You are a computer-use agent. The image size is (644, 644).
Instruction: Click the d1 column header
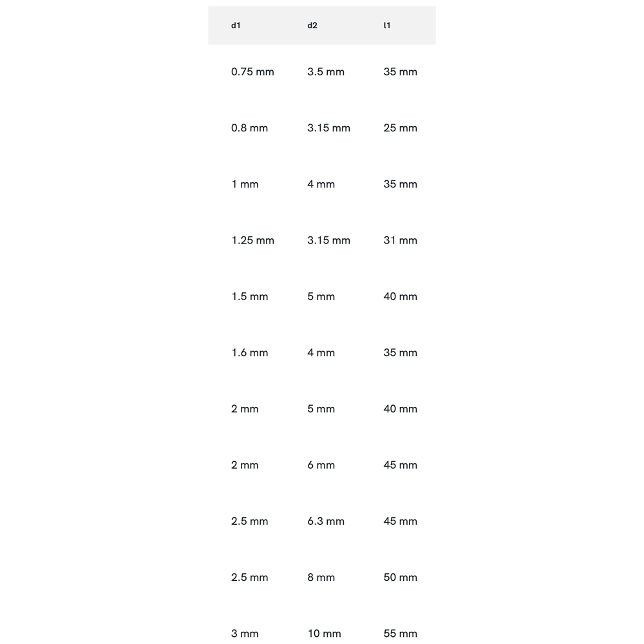point(236,26)
